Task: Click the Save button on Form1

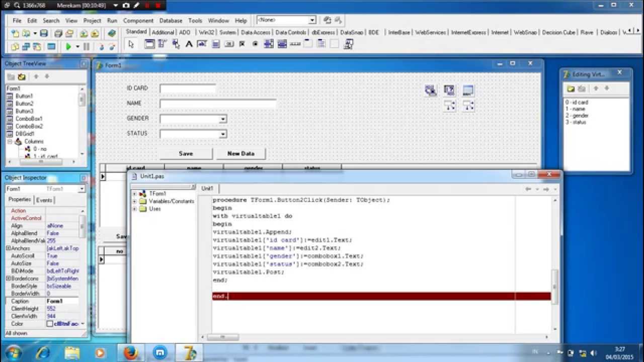Action: [186, 153]
